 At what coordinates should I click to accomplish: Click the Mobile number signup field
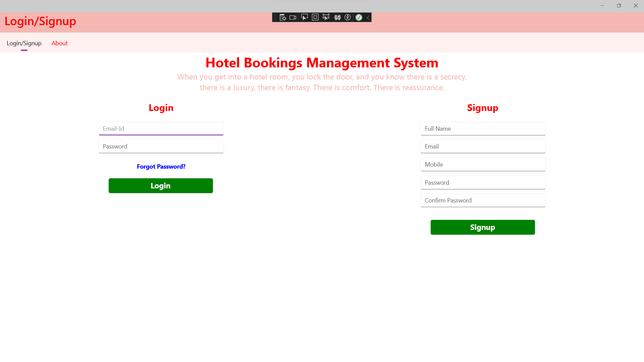click(483, 164)
